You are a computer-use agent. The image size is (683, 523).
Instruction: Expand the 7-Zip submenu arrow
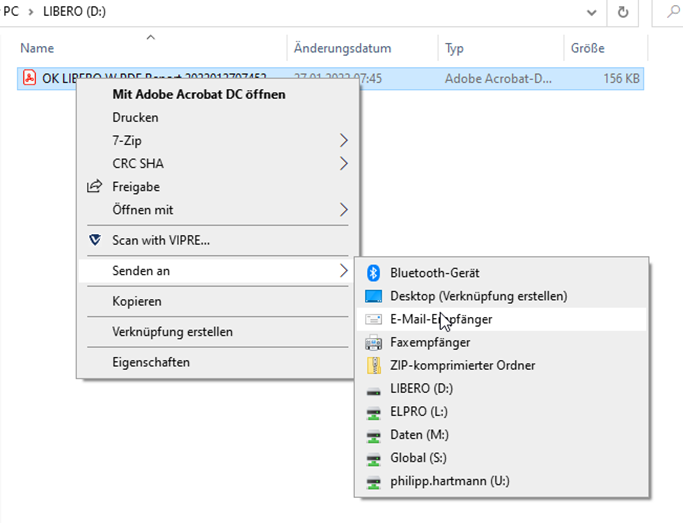(344, 140)
